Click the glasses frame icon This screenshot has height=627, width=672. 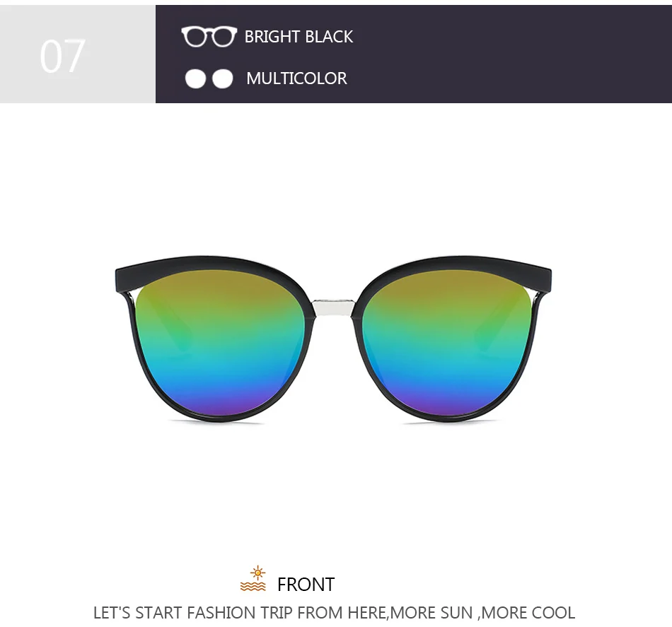tap(209, 36)
